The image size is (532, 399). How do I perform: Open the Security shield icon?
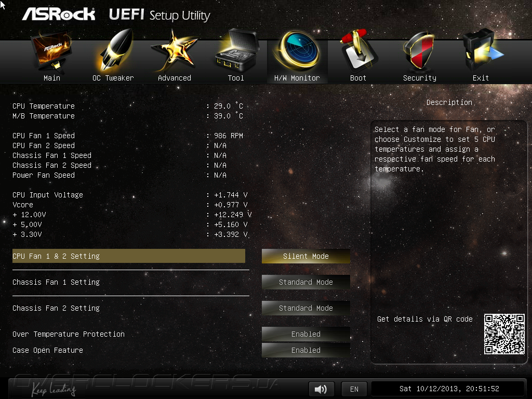[x=419, y=51]
